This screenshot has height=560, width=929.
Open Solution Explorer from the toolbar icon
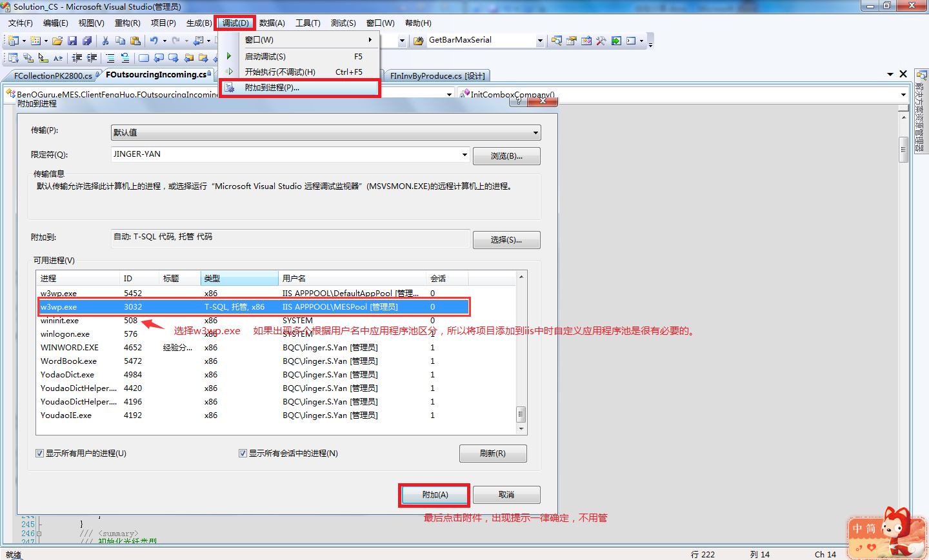click(x=557, y=41)
